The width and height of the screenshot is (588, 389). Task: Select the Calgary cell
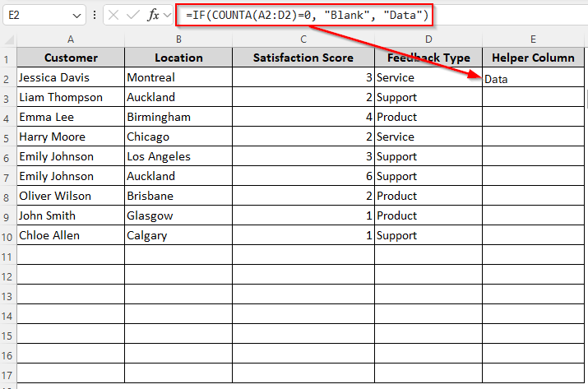[x=178, y=235]
